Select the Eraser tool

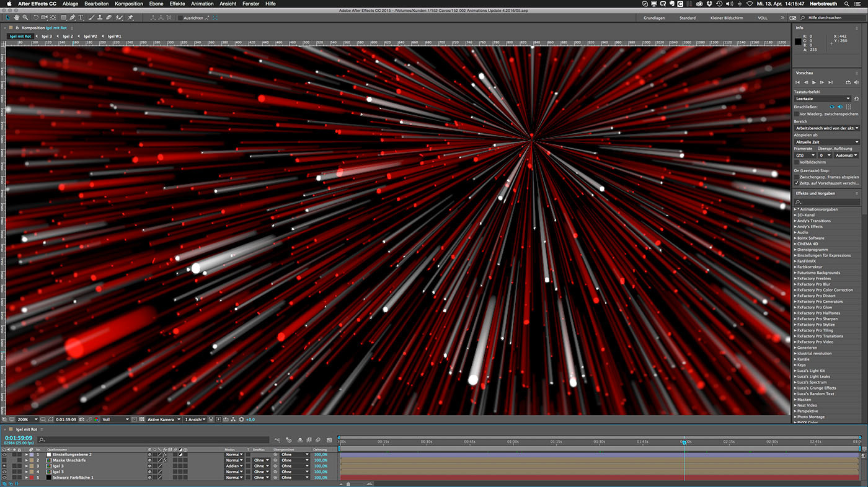tap(108, 17)
